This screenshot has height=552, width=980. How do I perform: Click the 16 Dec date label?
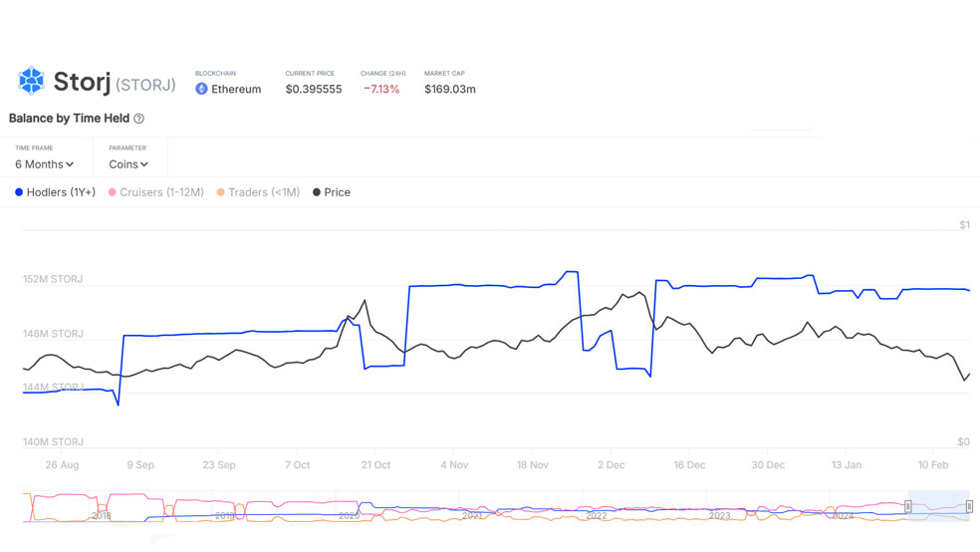click(x=689, y=465)
